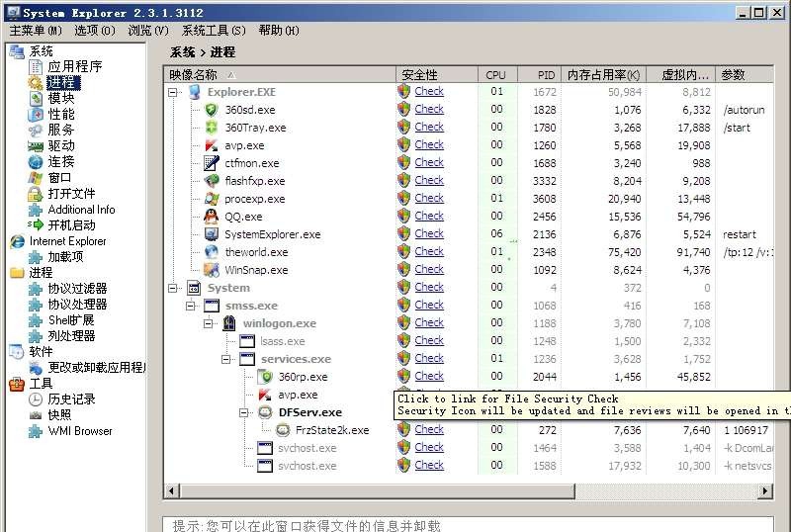Select 协议过滤器 in the sidebar
This screenshot has height=532, width=791.
pyautogui.click(x=77, y=289)
